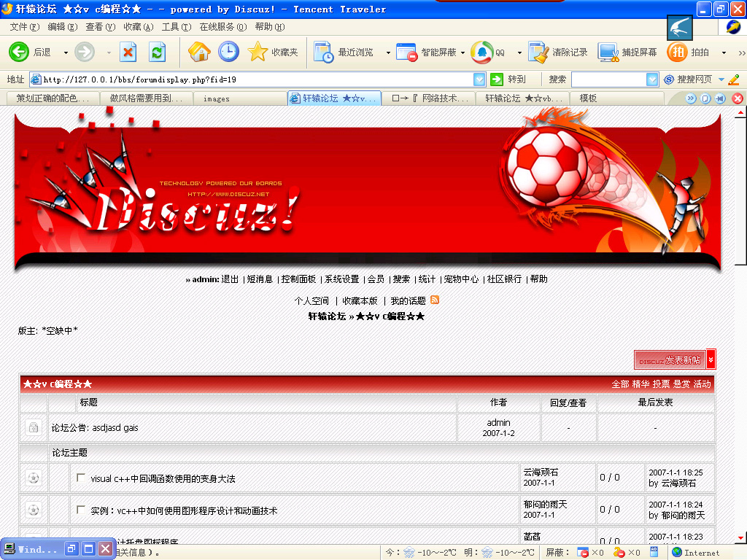Open thread visual c++中回调函数使用的变身大法
Screen dimensions: 747x560
(163, 478)
